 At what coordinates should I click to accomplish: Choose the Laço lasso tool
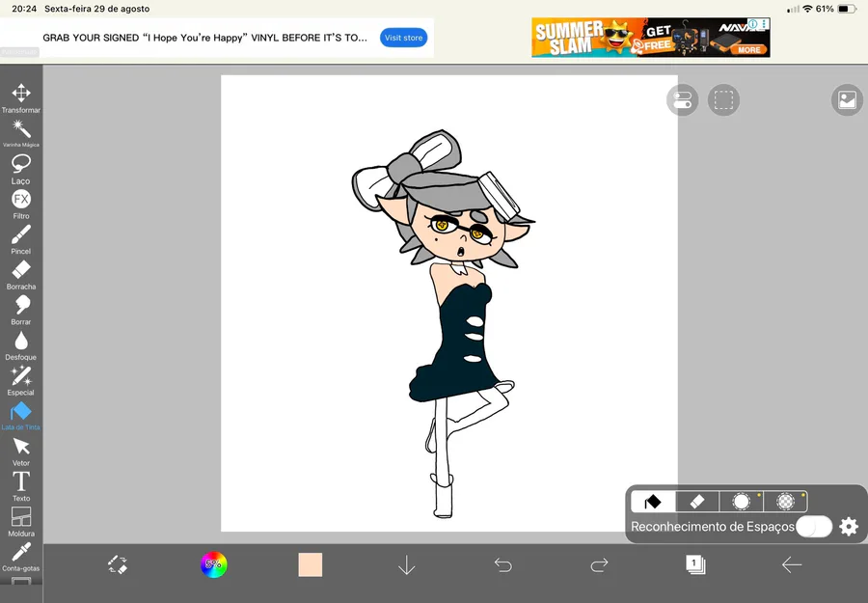[21, 169]
